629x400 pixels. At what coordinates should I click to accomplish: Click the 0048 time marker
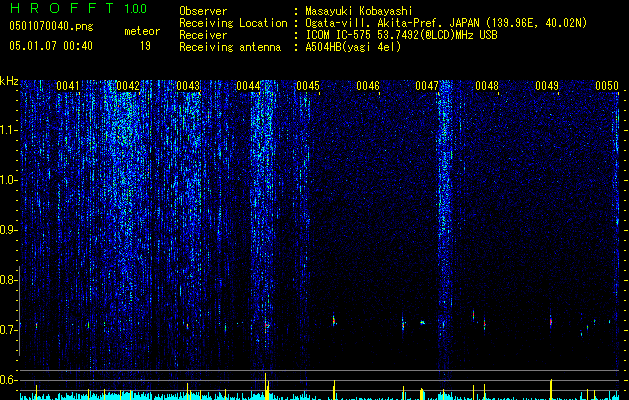[x=487, y=86]
